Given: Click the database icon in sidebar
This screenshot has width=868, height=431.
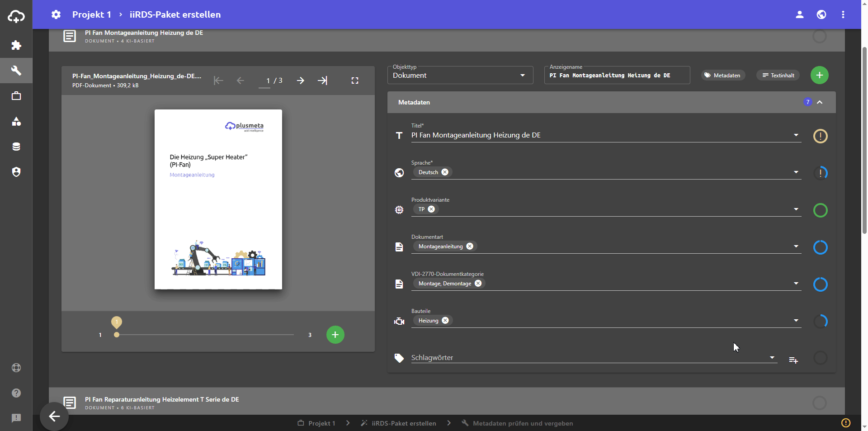Looking at the screenshot, I should tap(16, 147).
